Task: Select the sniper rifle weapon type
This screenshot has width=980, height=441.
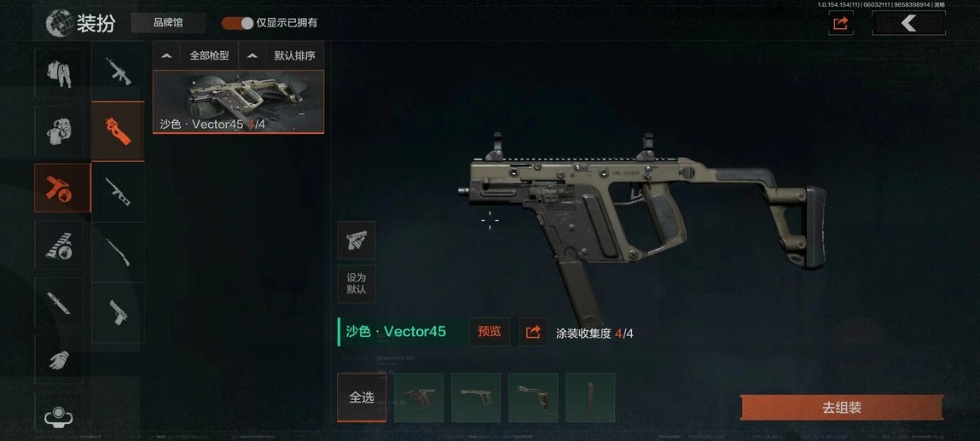Action: click(x=118, y=252)
